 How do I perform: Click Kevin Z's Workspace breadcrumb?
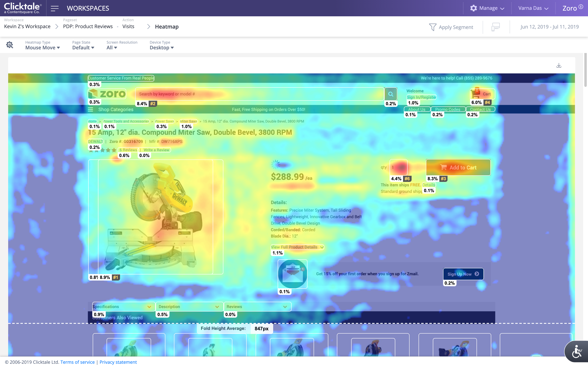pyautogui.click(x=27, y=27)
